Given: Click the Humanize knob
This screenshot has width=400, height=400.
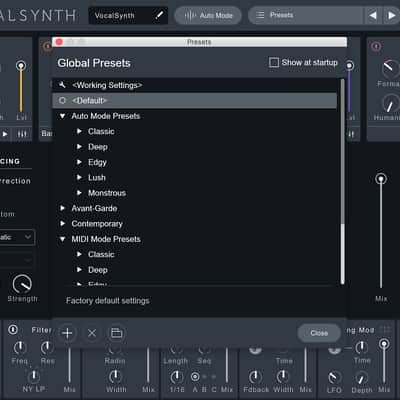Looking at the screenshot, I should pyautogui.click(x=390, y=103).
